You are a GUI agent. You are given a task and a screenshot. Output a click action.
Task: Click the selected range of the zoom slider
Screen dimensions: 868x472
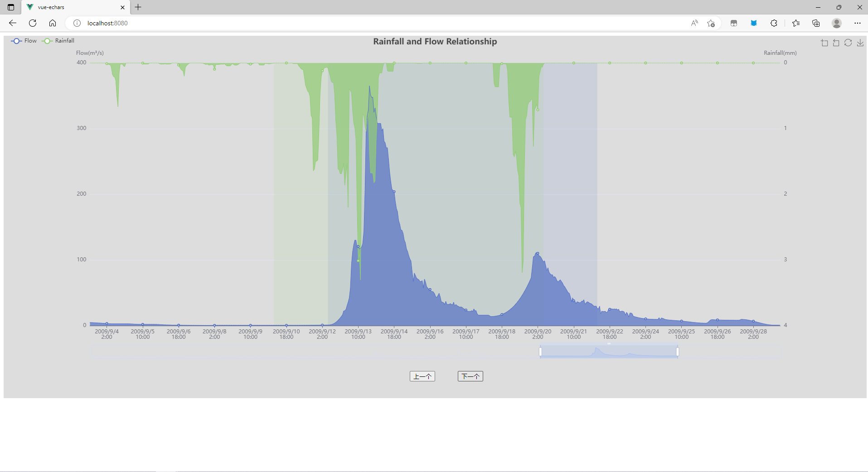[x=609, y=352]
